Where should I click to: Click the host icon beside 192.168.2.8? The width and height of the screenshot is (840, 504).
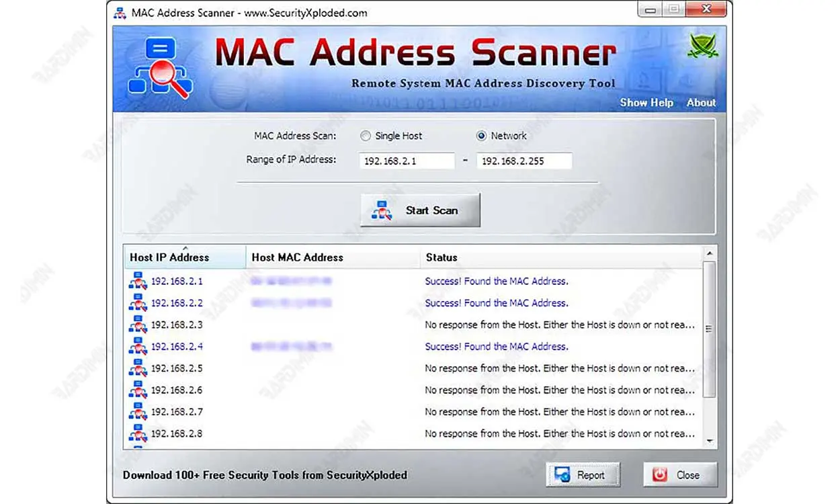pyautogui.click(x=138, y=433)
